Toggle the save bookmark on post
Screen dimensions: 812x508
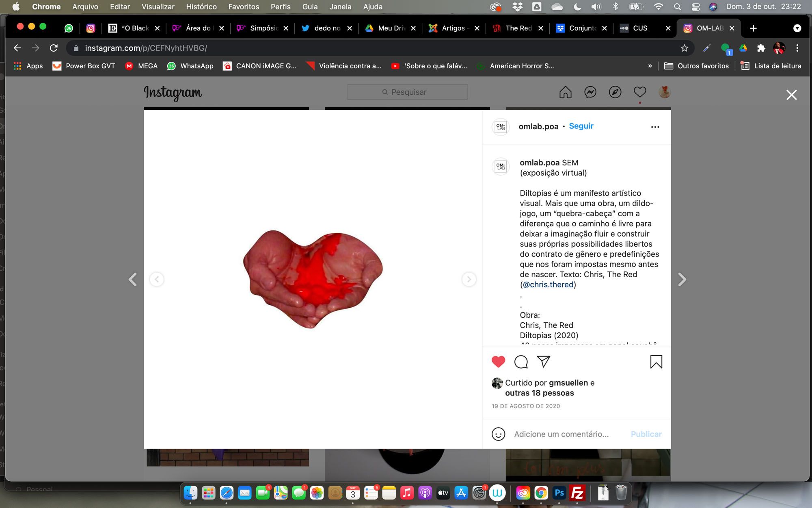(x=656, y=362)
